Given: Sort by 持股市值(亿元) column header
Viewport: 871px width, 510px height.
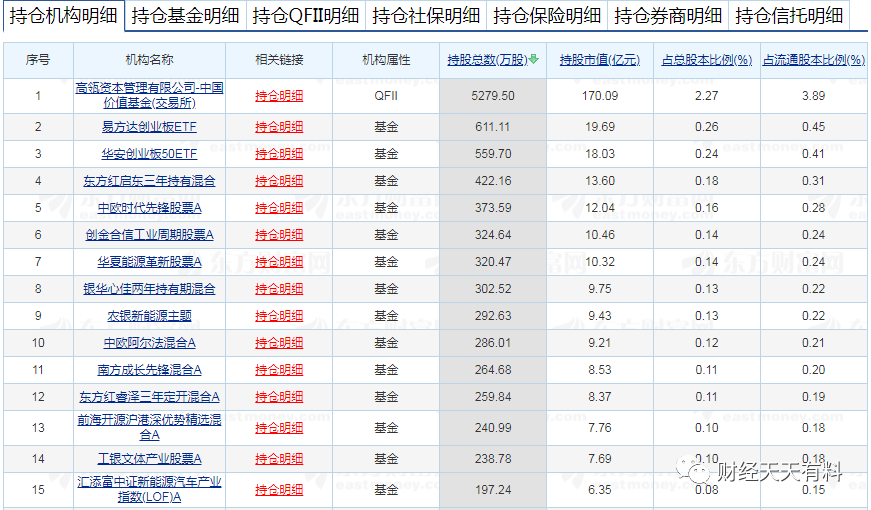Looking at the screenshot, I should click(600, 59).
